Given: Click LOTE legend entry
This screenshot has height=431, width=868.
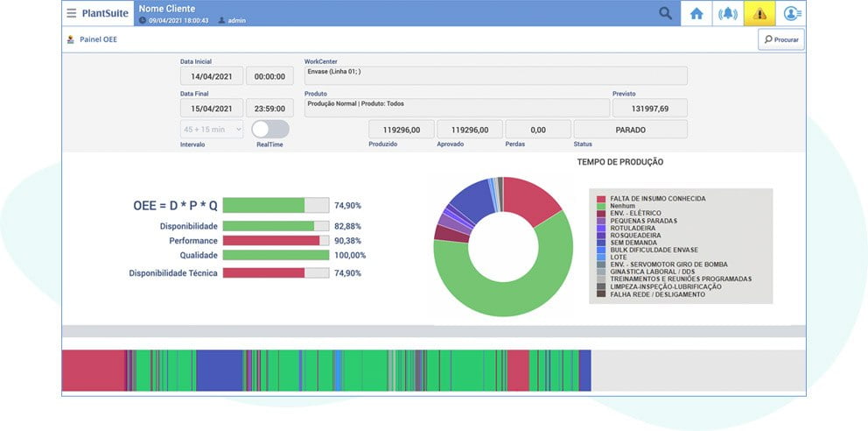Looking at the screenshot, I should point(612,257).
